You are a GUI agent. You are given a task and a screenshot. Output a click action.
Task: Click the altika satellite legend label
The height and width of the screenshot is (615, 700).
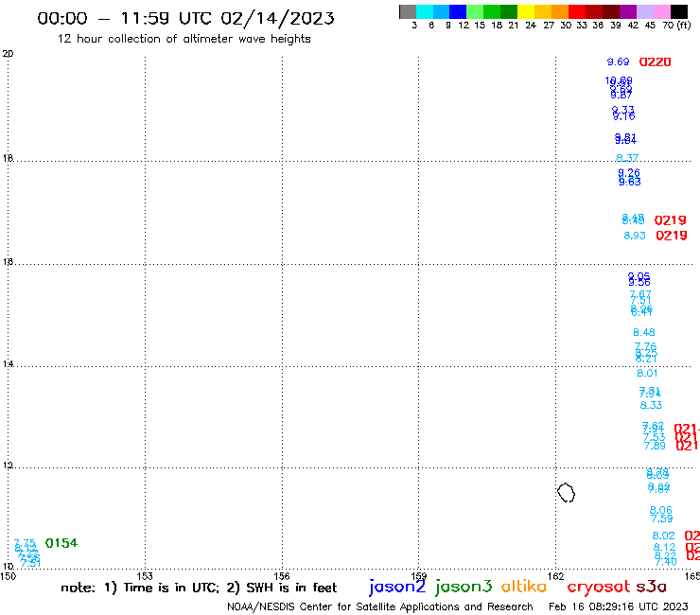tap(524, 586)
